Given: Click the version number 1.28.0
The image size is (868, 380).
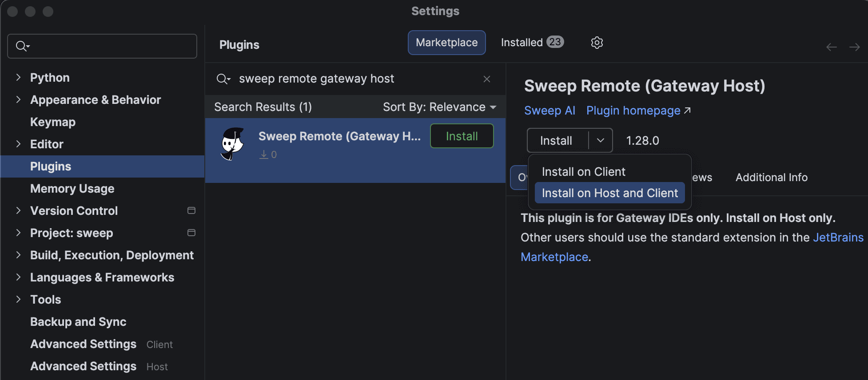Looking at the screenshot, I should (642, 141).
